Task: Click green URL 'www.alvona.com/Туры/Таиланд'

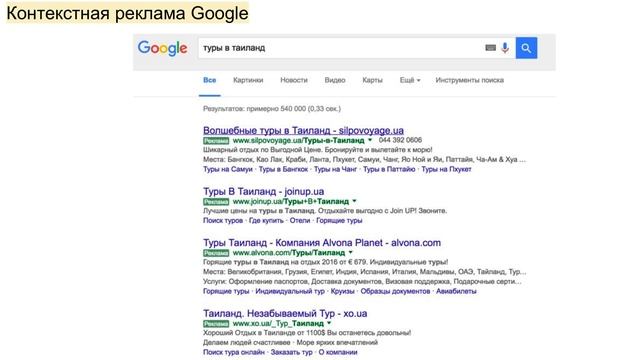Action: click(x=289, y=253)
